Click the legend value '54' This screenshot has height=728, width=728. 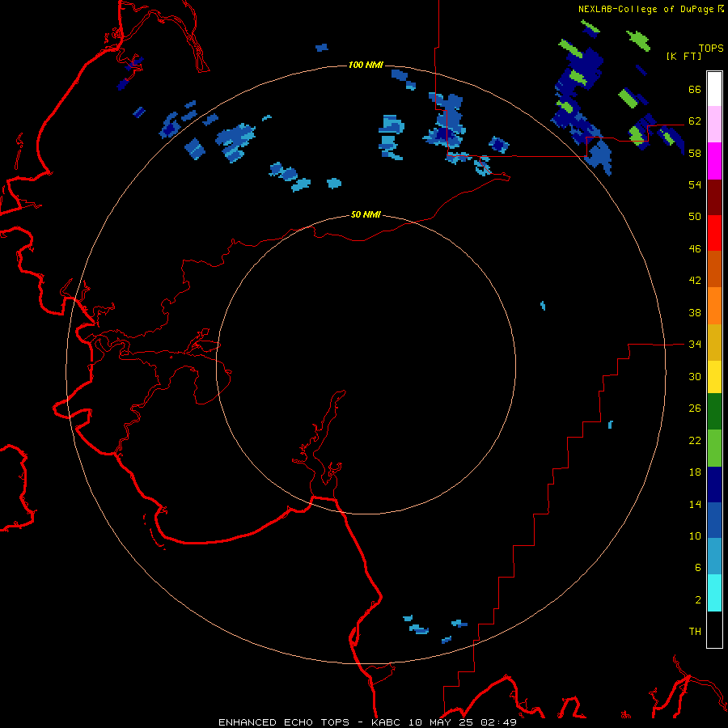pyautogui.click(x=695, y=184)
